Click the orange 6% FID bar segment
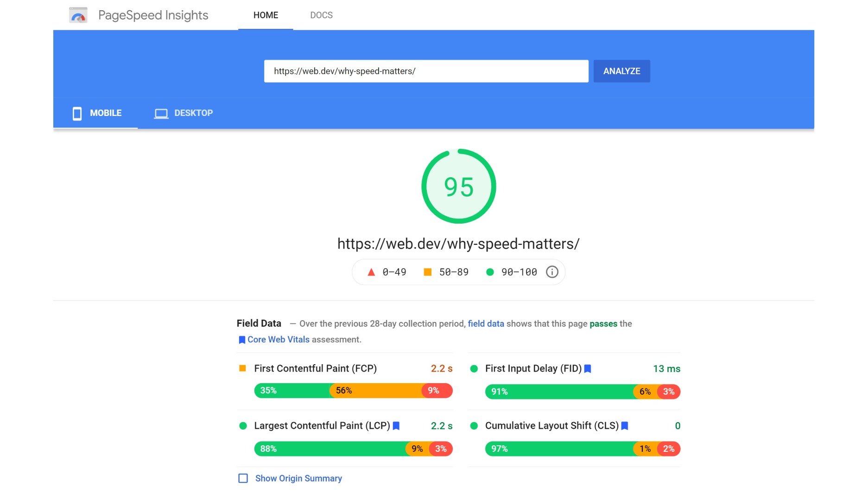The image size is (868, 501). coord(646,392)
